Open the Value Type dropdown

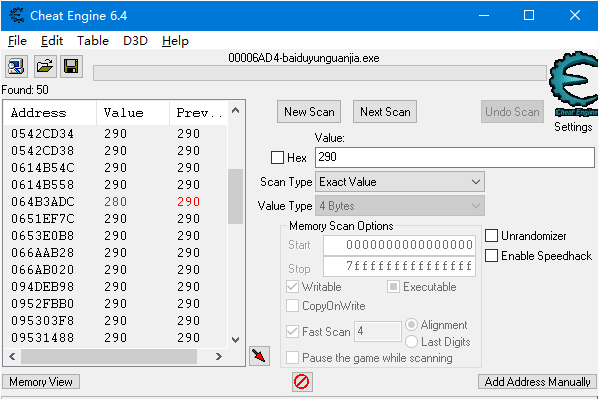(400, 206)
